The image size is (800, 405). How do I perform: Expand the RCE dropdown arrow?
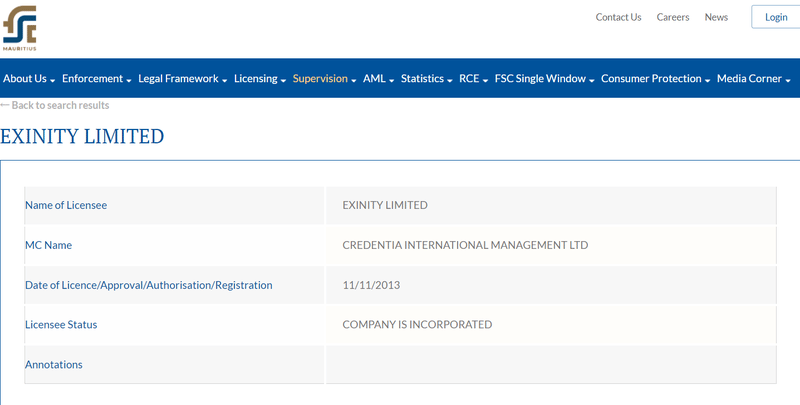click(485, 81)
